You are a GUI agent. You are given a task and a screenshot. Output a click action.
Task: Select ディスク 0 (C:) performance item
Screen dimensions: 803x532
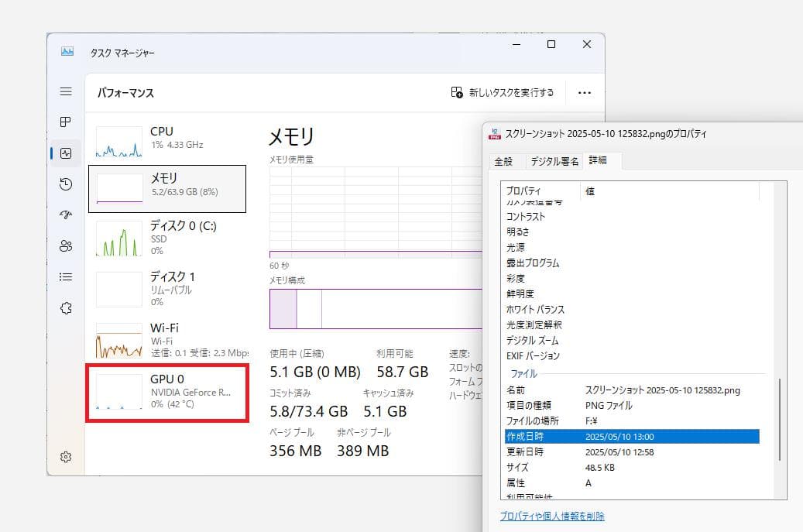click(167, 237)
